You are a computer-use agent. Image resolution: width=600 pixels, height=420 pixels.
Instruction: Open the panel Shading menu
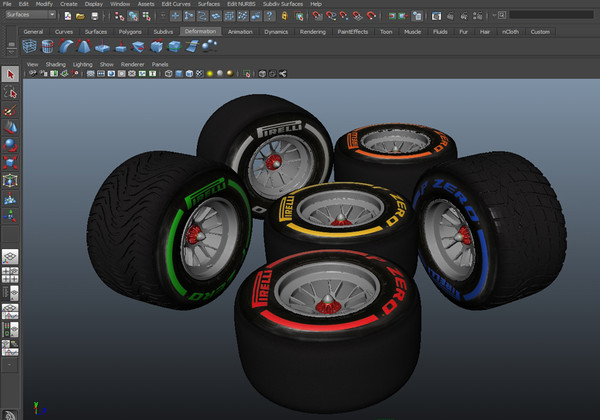[x=56, y=64]
